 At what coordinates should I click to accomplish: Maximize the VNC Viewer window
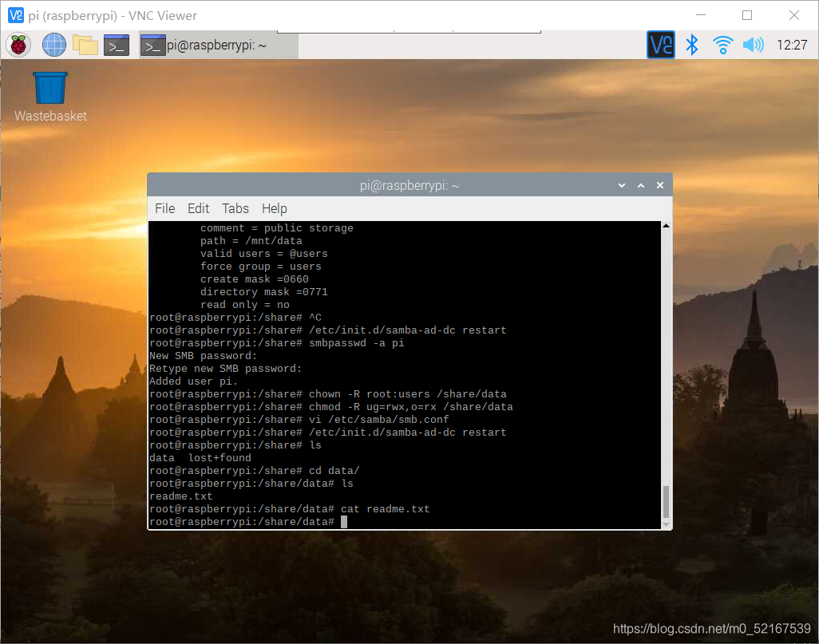[747, 15]
